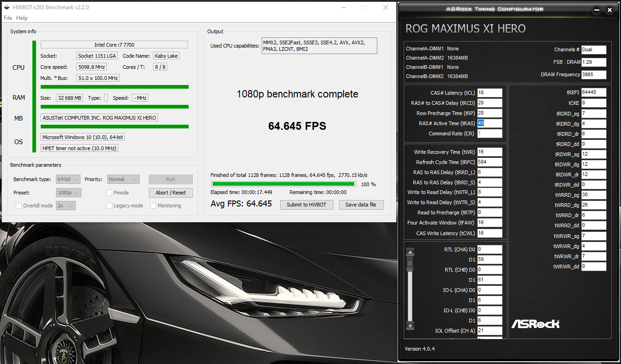The image size is (621, 364).
Task: Click the tREFI field showing 64440
Action: tap(594, 92)
